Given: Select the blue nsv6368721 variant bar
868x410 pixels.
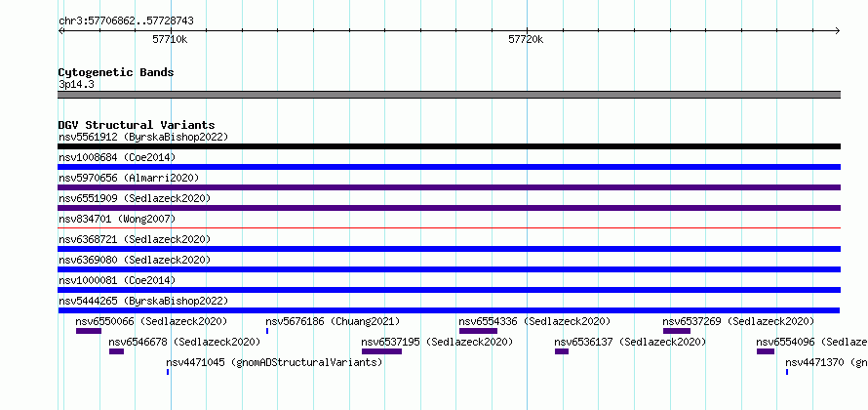Looking at the screenshot, I should 449,249.
